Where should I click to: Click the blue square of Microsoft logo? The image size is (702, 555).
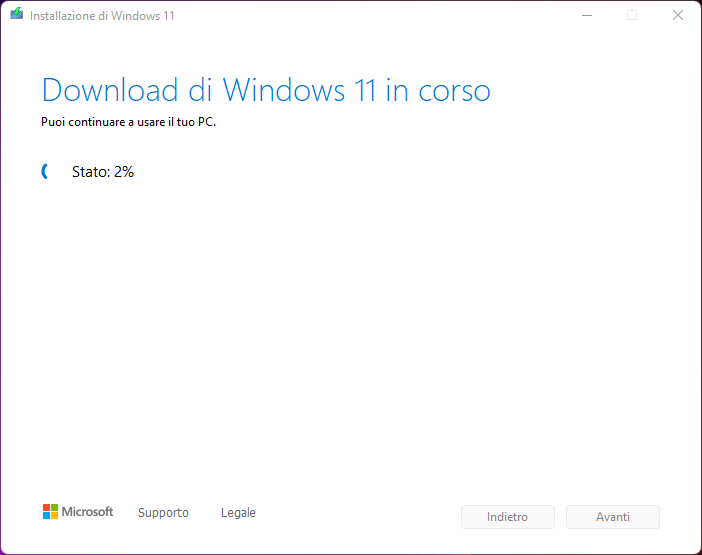pos(47,516)
